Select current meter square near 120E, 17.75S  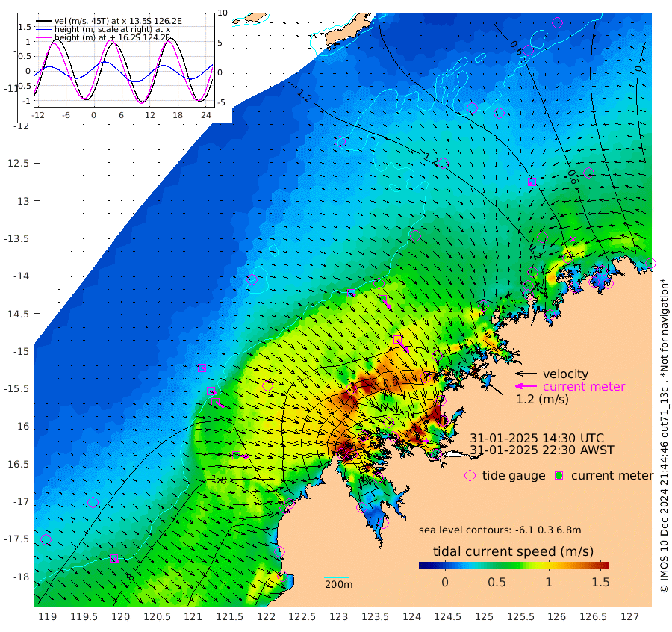click(113, 558)
